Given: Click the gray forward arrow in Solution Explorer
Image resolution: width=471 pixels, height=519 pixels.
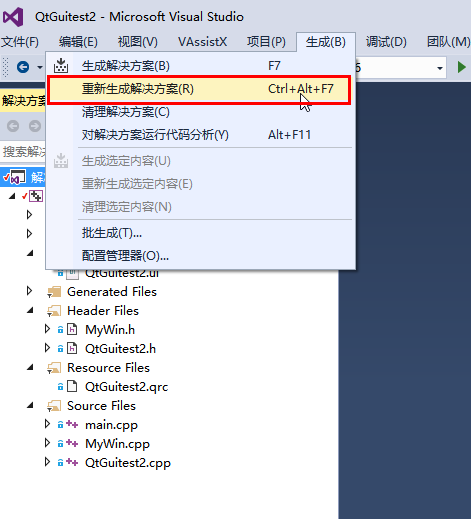Looking at the screenshot, I should [35, 126].
